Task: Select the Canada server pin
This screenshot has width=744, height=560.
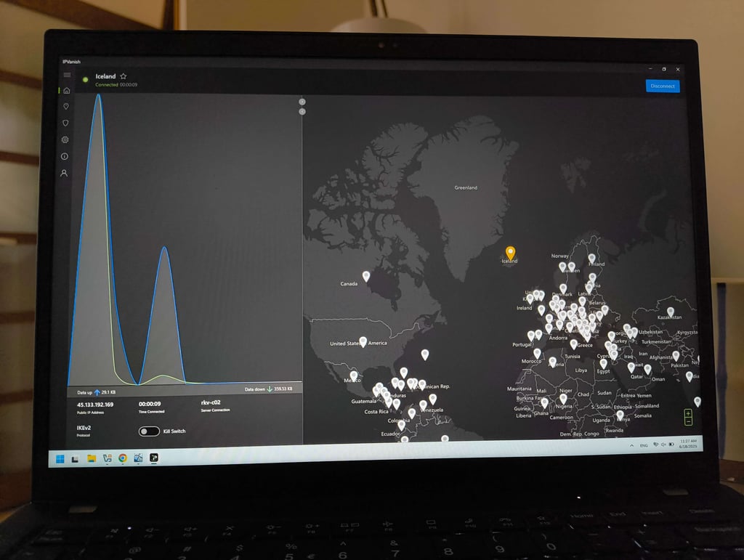Action: coord(366,276)
